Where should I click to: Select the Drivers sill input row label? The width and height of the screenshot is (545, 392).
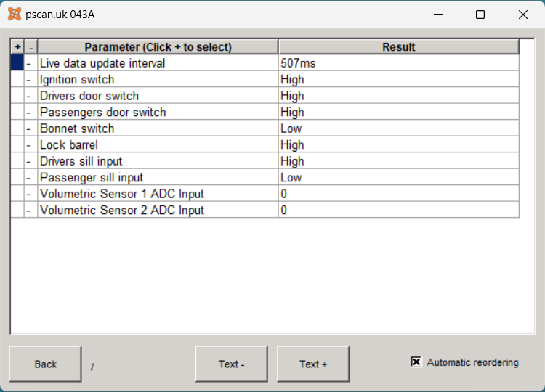tap(81, 161)
